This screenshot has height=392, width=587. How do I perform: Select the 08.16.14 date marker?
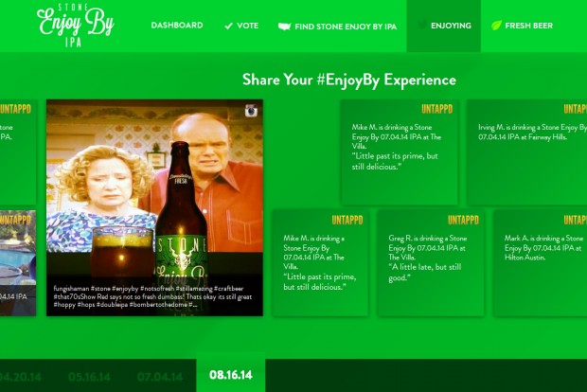(231, 375)
